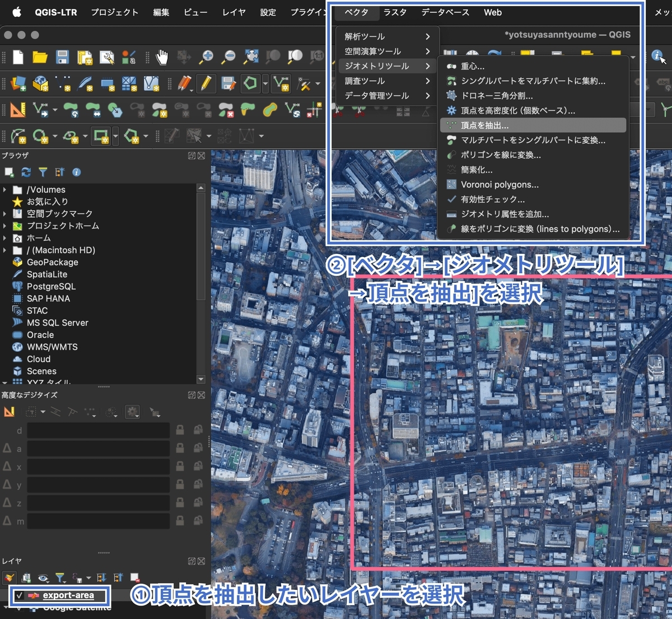
Task: Click the Zoom Full extent icon
Action: (x=251, y=57)
